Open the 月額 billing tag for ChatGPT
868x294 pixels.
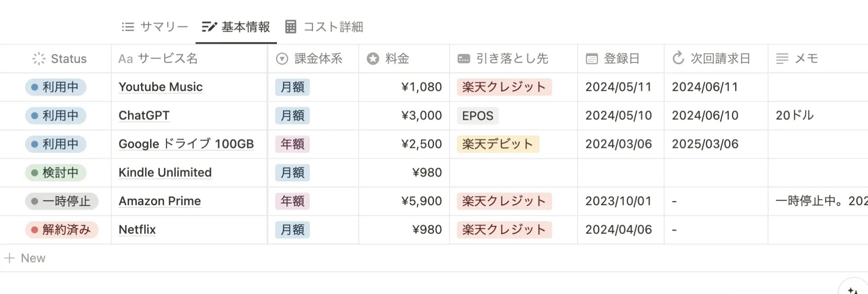pyautogui.click(x=293, y=116)
